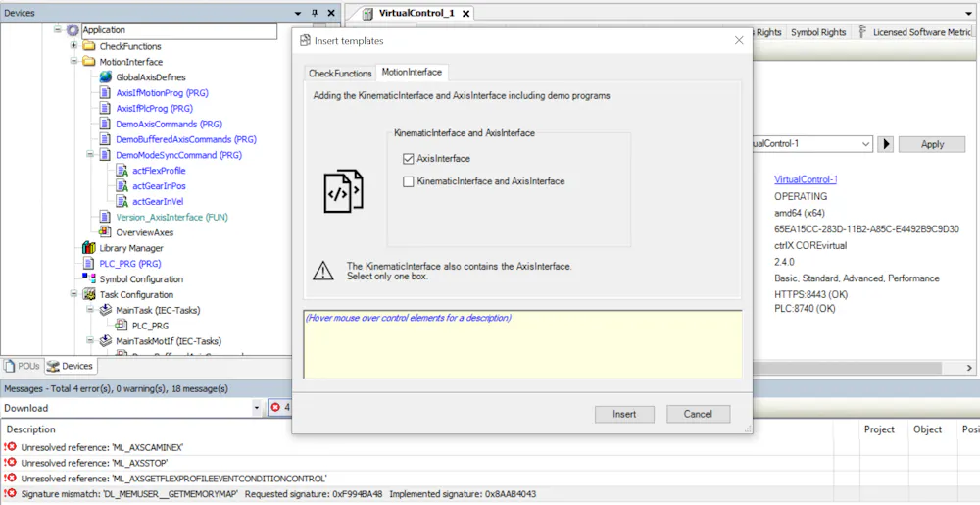The image size is (980, 505).
Task: Open the Devices panel dropdown arrow
Action: point(298,13)
